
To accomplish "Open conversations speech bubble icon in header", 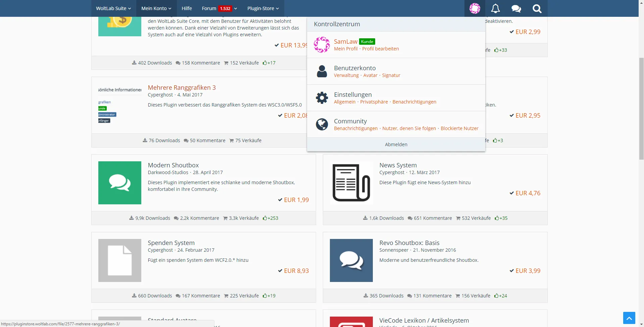I will click(x=516, y=8).
